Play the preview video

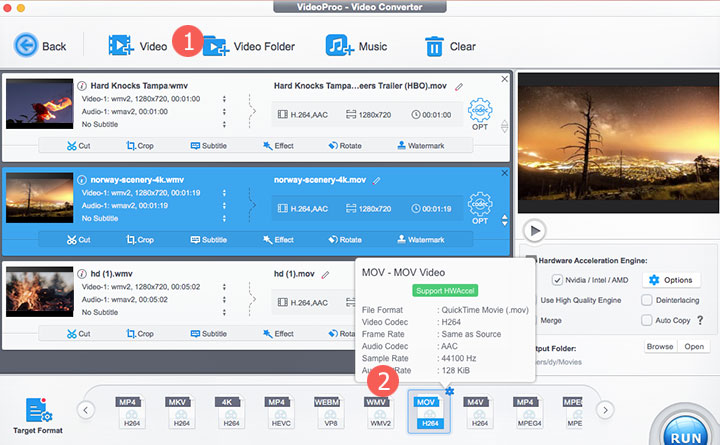[x=534, y=231]
